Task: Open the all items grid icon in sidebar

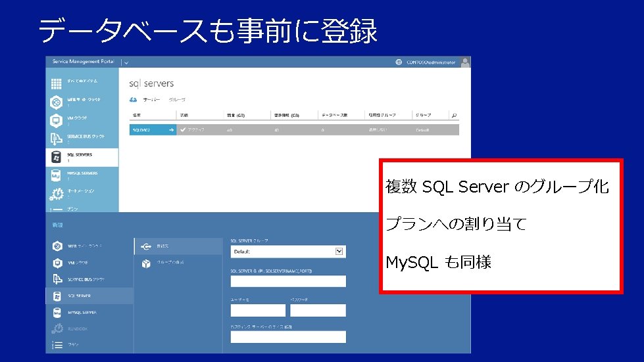Action: coord(57,83)
